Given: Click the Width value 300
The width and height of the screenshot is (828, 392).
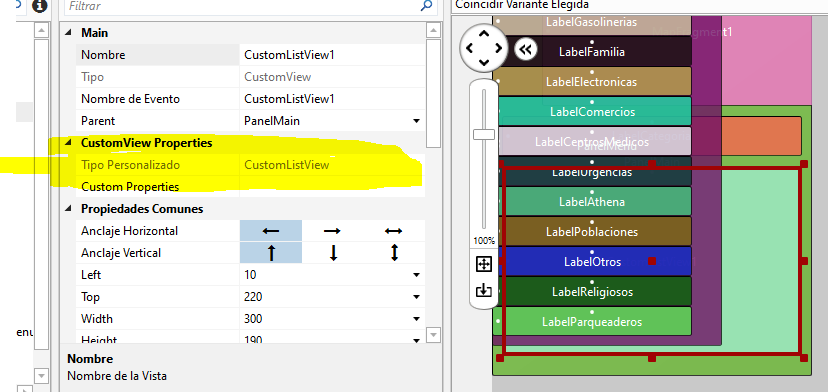Looking at the screenshot, I should (x=253, y=319).
